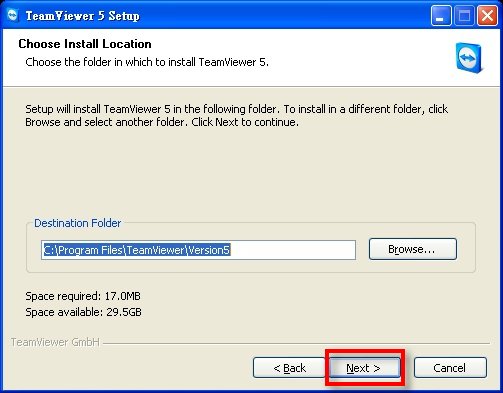The width and height of the screenshot is (503, 393).
Task: Go back with the < Back button
Action: (289, 368)
